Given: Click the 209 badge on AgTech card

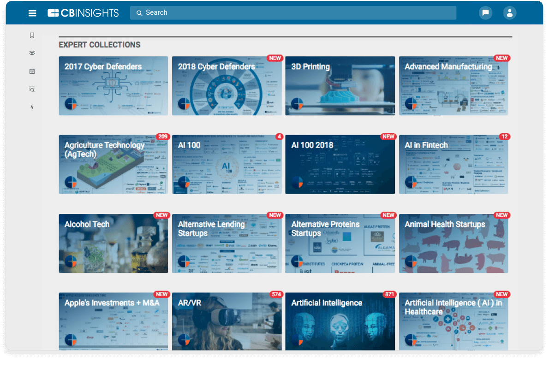Looking at the screenshot, I should (162, 137).
